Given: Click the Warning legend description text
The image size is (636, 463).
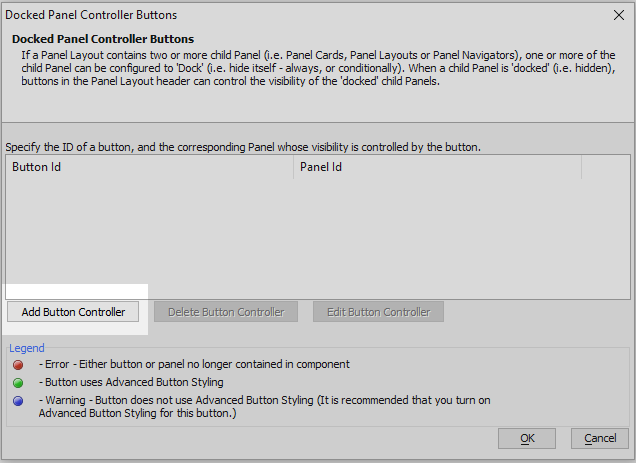Looking at the screenshot, I should coord(264,407).
